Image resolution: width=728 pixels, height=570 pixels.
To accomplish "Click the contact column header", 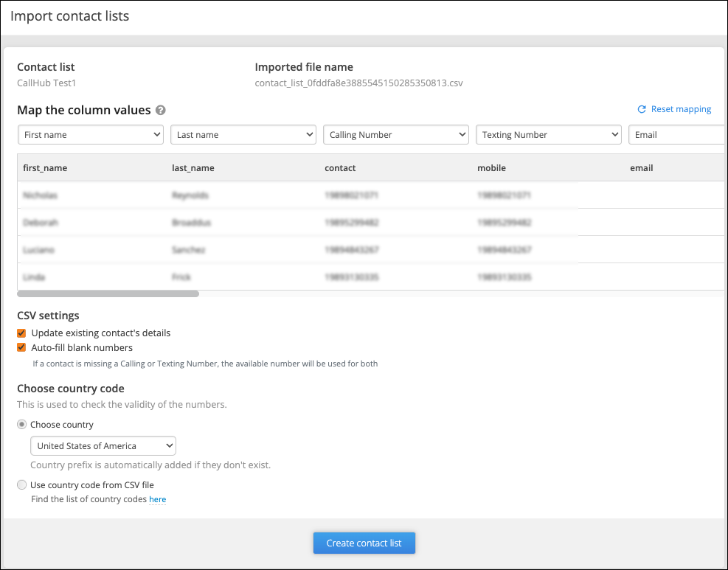I will (340, 168).
